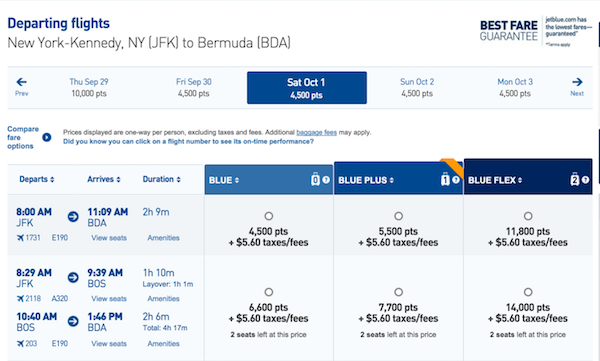Screen dimensions: 600x361
Task: Click the Next right arrow icon
Action: coord(577,82)
